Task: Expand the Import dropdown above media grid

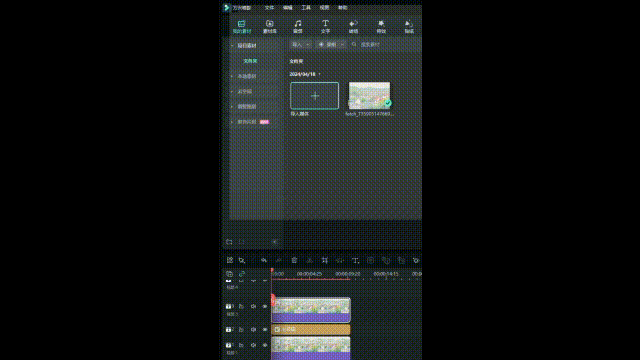Action: click(301, 44)
